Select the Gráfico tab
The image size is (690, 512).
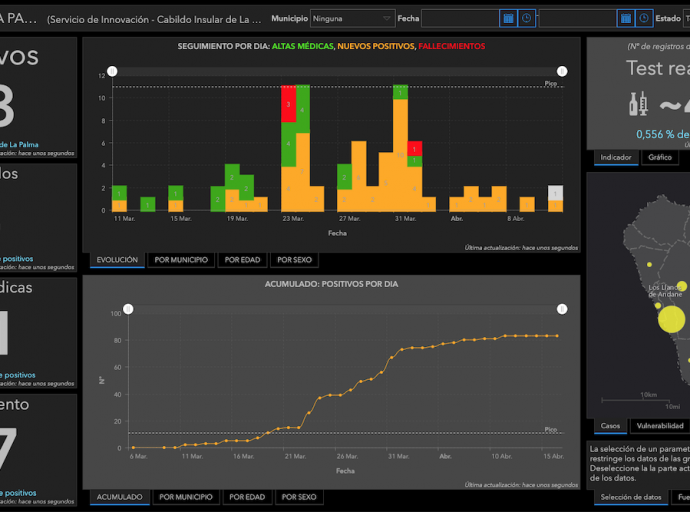click(660, 157)
